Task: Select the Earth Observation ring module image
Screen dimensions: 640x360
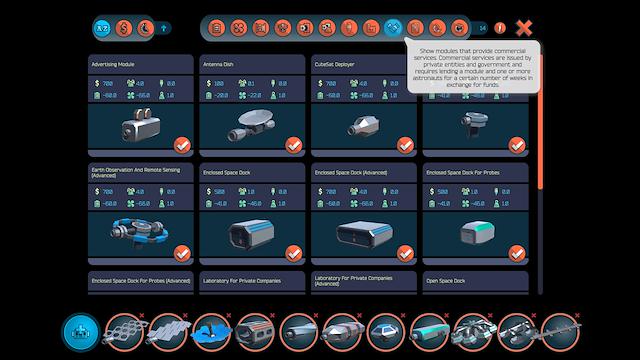Action: coord(141,235)
